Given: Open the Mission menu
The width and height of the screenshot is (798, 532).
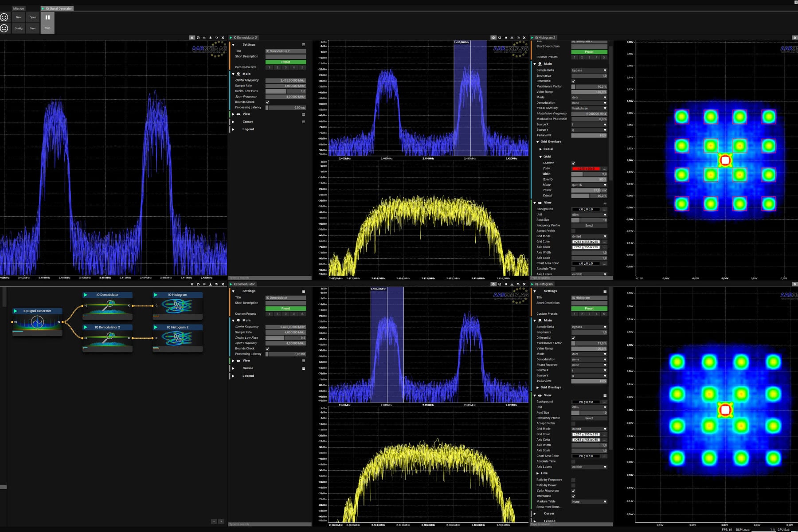Looking at the screenshot, I should click(x=18, y=8).
